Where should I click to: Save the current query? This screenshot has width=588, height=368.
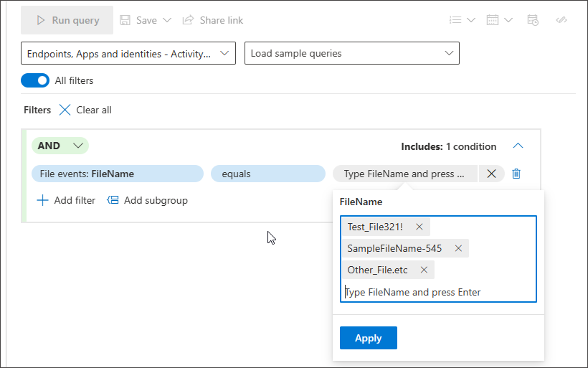(138, 20)
